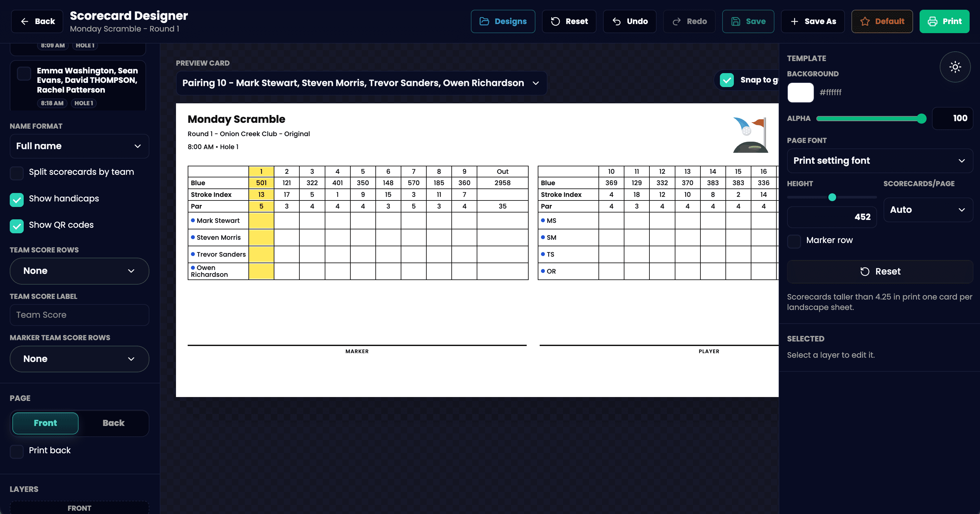Open the Page Font dropdown
The image size is (980, 514).
tap(880, 161)
